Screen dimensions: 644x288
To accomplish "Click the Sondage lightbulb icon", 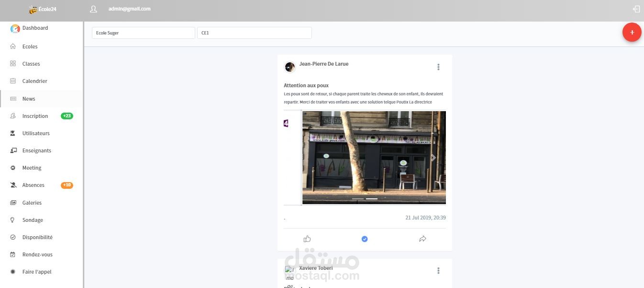I will point(13,220).
